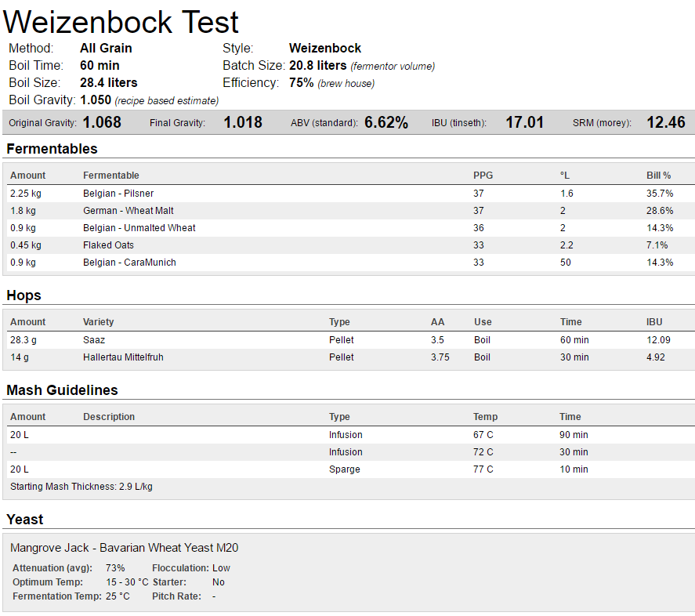Click the German - Wheat Malt entry
The image size is (695, 616).
point(129,211)
